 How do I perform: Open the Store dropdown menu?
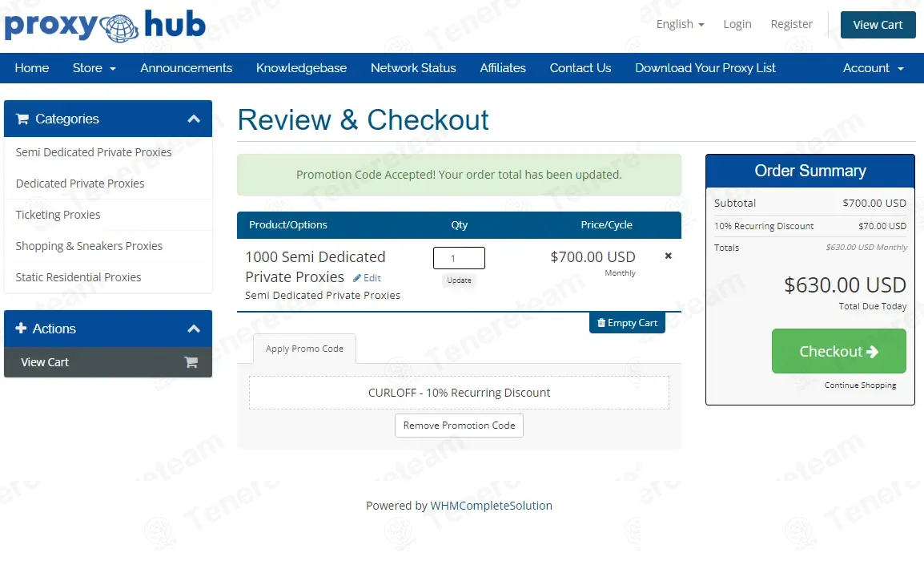94,68
